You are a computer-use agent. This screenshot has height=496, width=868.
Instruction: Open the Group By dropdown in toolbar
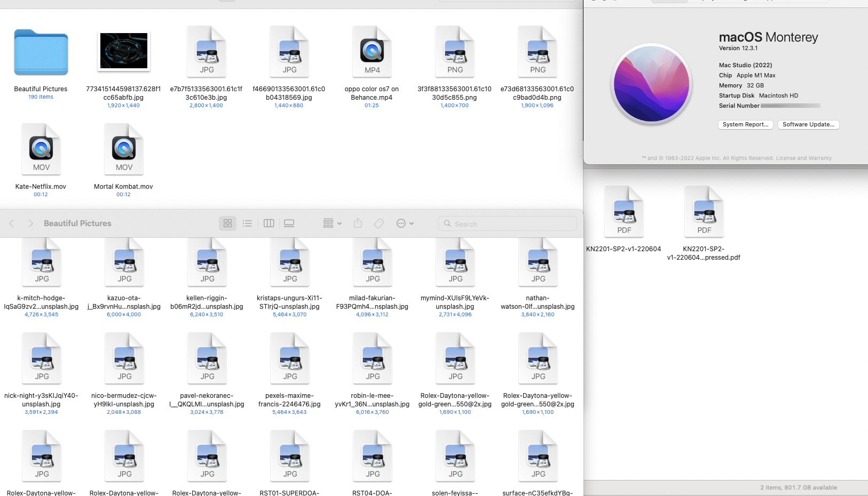pos(332,223)
